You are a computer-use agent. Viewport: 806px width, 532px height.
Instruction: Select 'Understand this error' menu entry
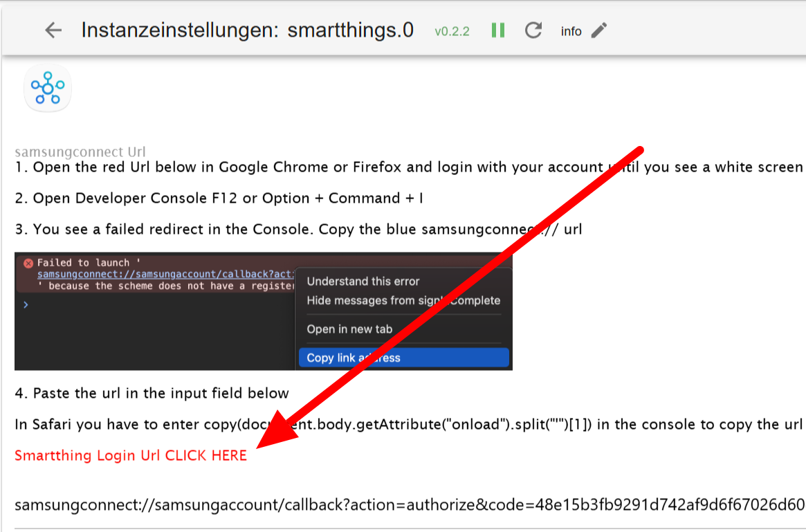[x=363, y=281]
